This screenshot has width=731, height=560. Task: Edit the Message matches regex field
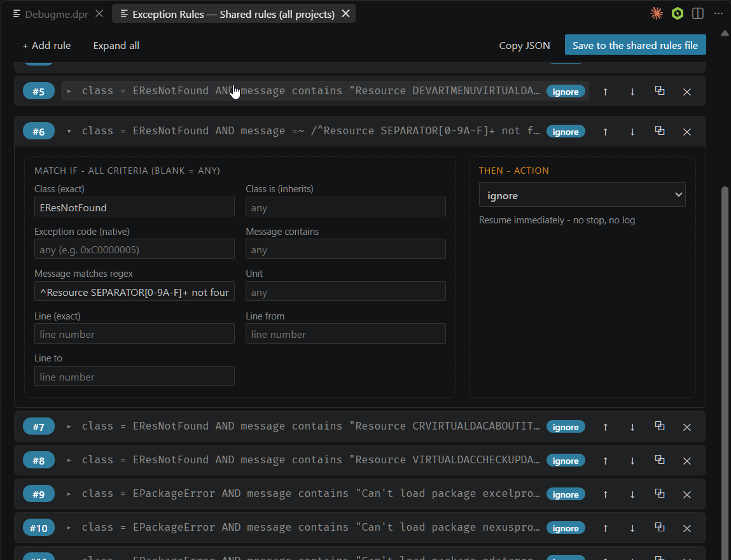click(x=134, y=292)
